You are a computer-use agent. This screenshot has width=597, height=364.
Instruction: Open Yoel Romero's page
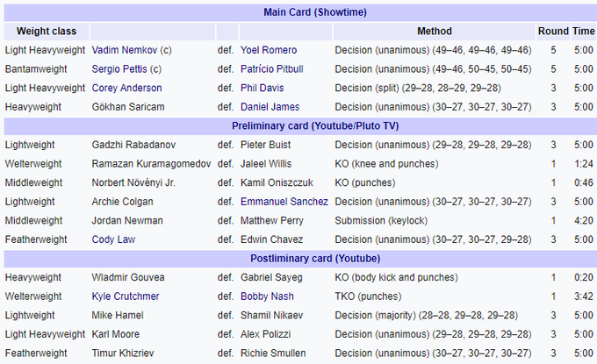269,50
